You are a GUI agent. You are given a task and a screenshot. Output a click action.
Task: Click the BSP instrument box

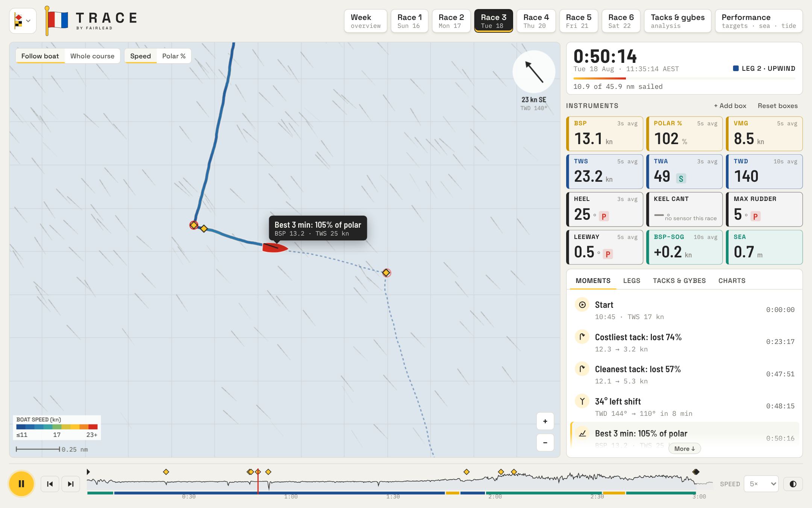coord(604,134)
